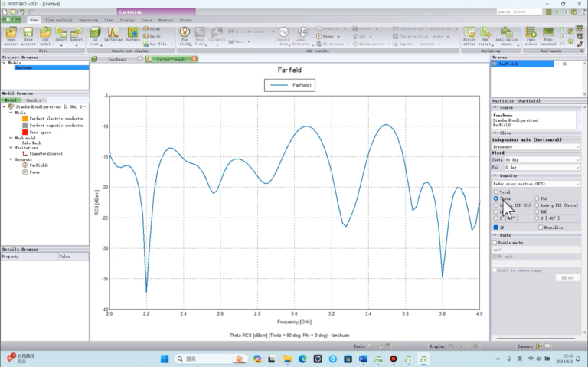Image resolution: width=588 pixels, height=367 pixels.
Task: Close the Cartesian graph1 tab
Action: 194,59
